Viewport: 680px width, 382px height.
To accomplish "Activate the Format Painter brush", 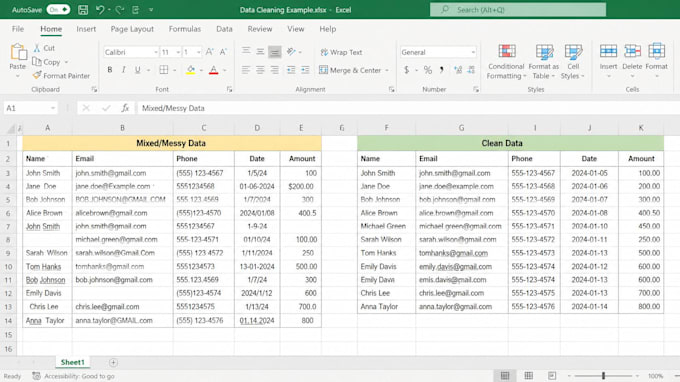I will (61, 75).
